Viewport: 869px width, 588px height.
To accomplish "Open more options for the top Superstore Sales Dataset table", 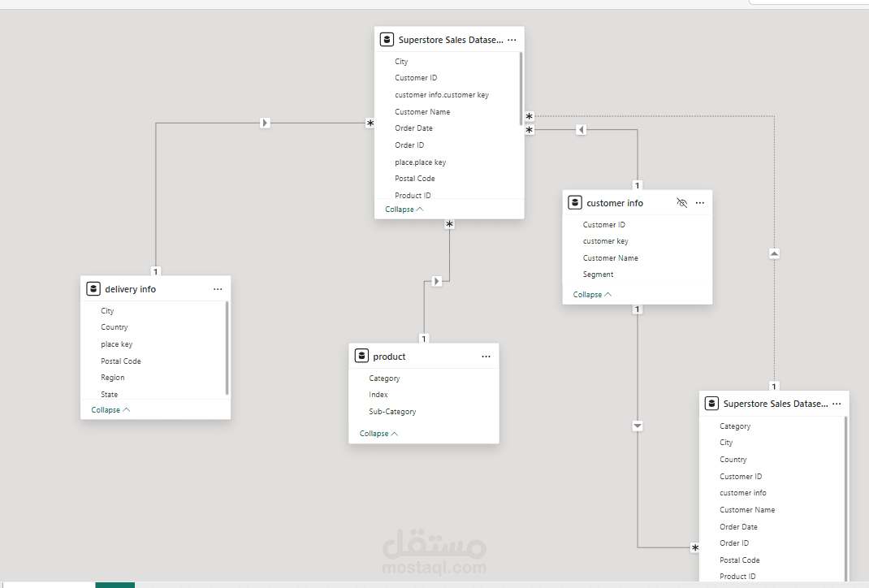I will point(512,39).
